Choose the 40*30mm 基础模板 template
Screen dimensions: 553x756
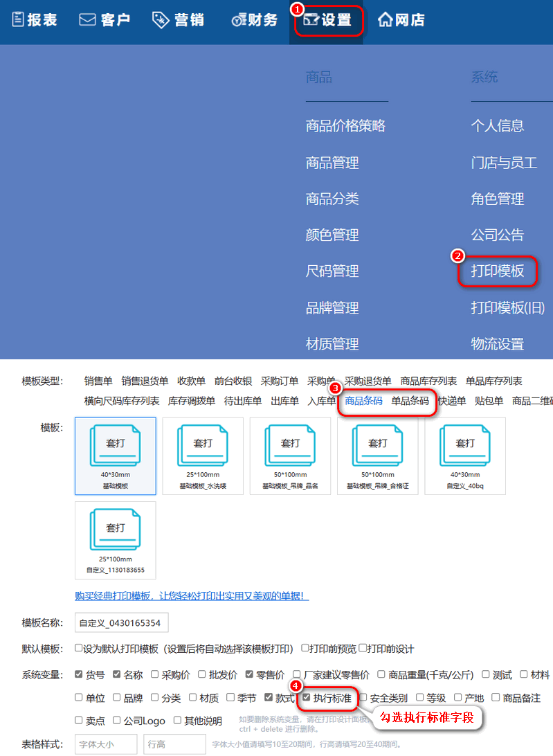tap(115, 456)
